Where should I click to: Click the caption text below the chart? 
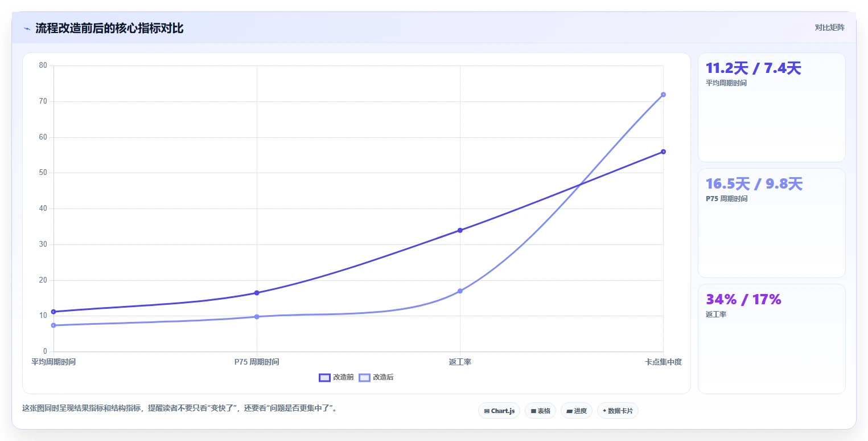179,409
